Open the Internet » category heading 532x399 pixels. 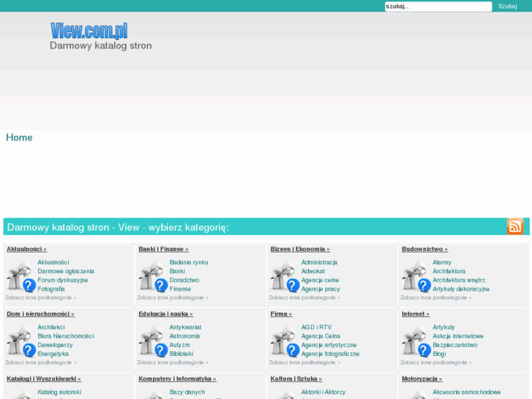[x=416, y=314]
